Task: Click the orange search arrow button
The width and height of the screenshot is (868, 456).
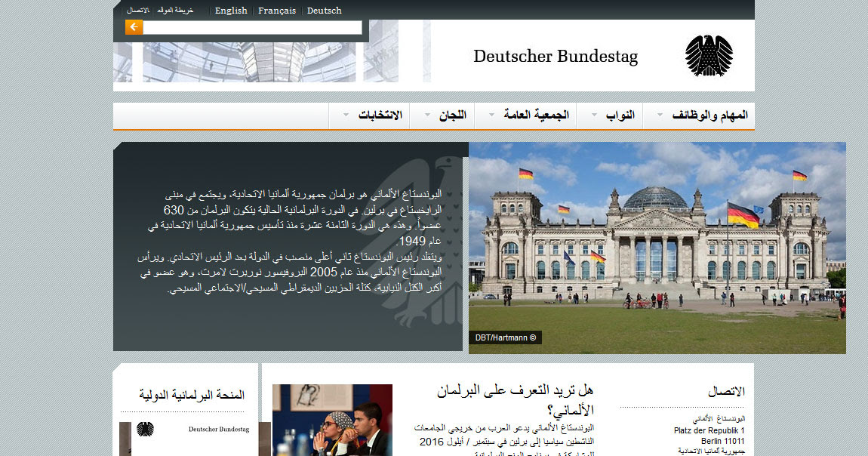Action: pyautogui.click(x=134, y=27)
